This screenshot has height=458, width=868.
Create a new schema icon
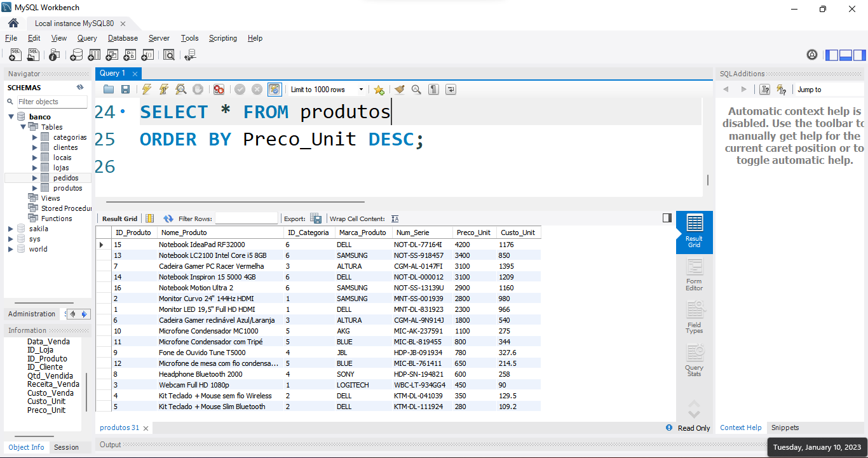point(76,55)
